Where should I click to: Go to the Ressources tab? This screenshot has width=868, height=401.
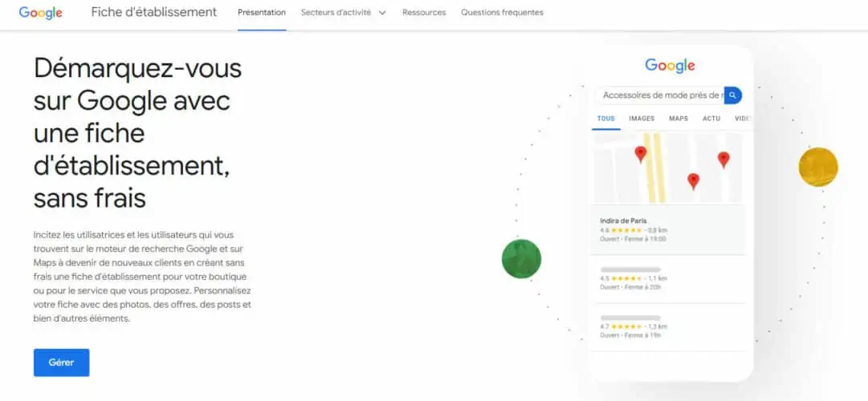pos(424,12)
